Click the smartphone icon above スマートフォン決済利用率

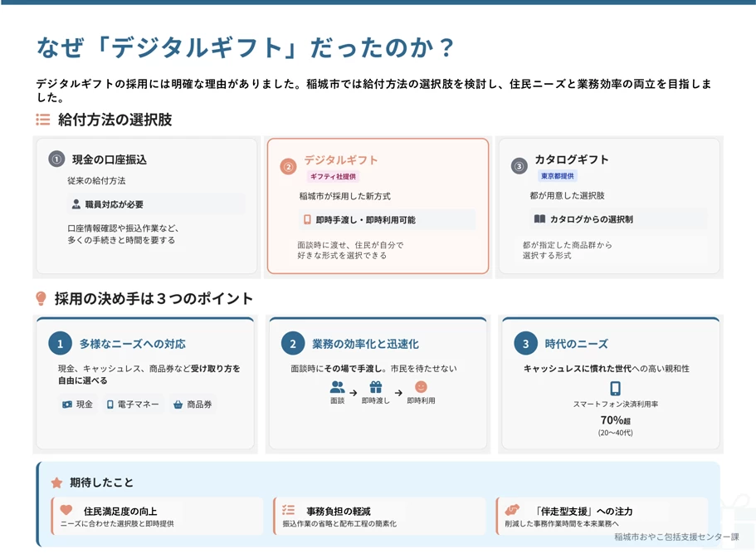point(615,388)
